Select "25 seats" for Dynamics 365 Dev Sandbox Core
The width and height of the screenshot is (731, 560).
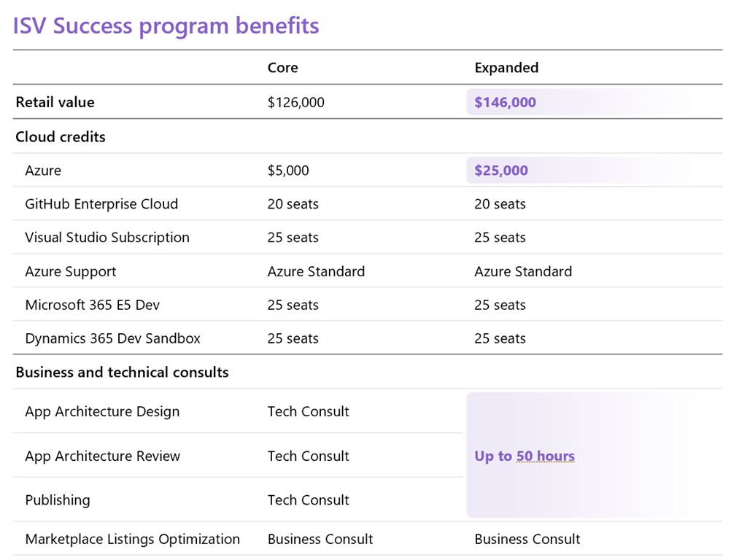pyautogui.click(x=293, y=338)
